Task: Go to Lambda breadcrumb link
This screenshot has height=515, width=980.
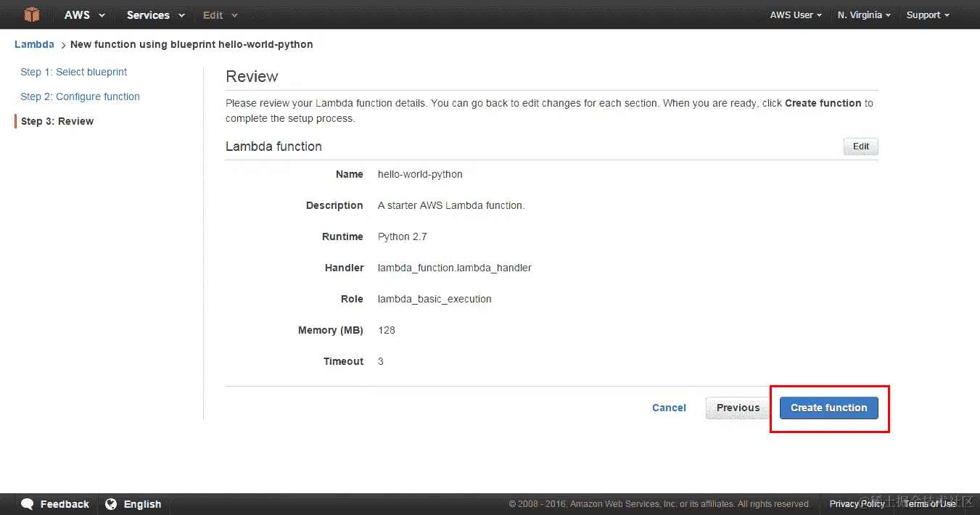Action: coord(34,44)
